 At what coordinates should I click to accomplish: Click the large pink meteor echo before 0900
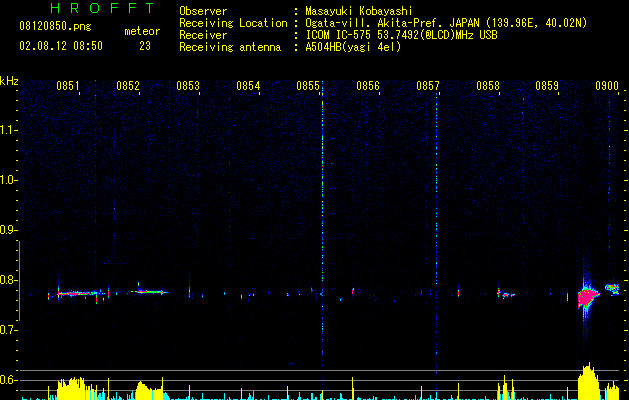(588, 298)
